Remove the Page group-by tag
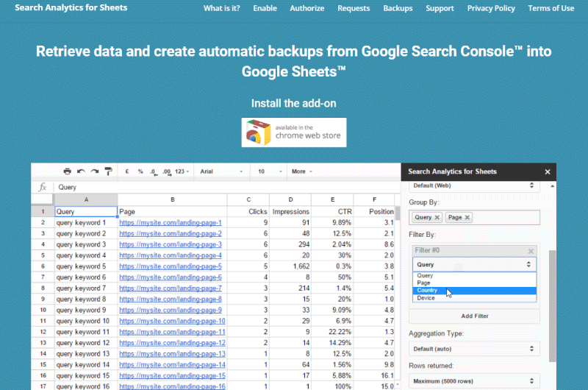Viewport: 588px width, 390px height. [467, 217]
